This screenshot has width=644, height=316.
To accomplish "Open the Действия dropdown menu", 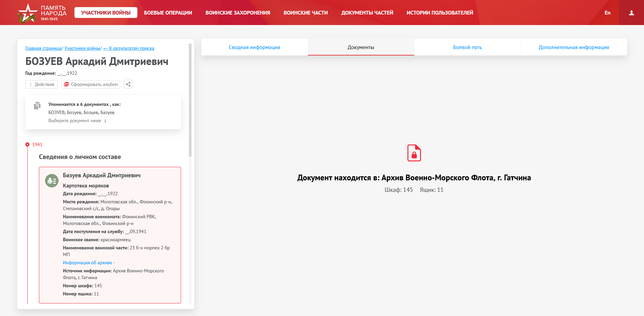I will [41, 84].
